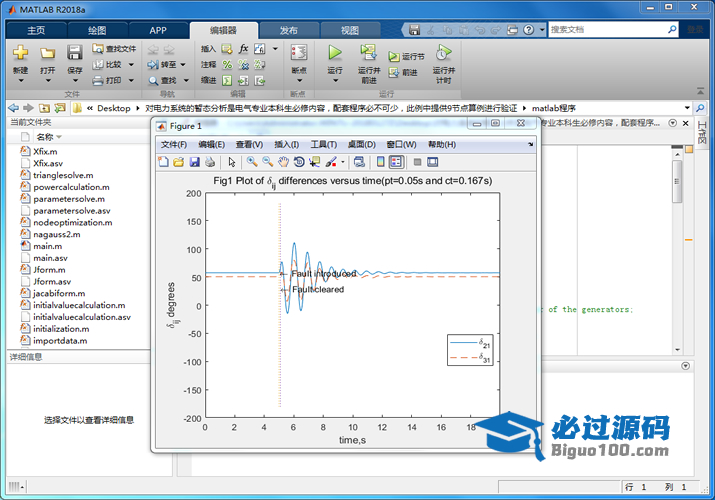Toggle the Zoom In tool in Figure 1
Viewport: 715px width, 500px height.
(252, 162)
